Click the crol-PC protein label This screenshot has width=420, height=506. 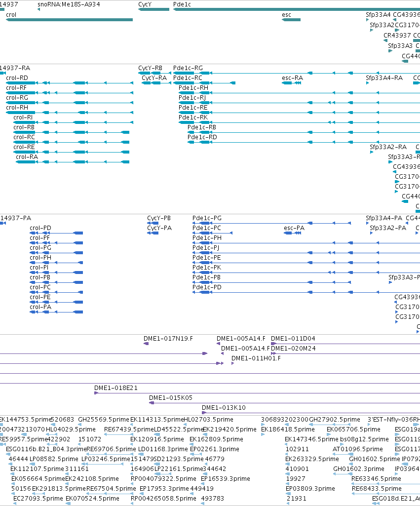click(x=40, y=287)
